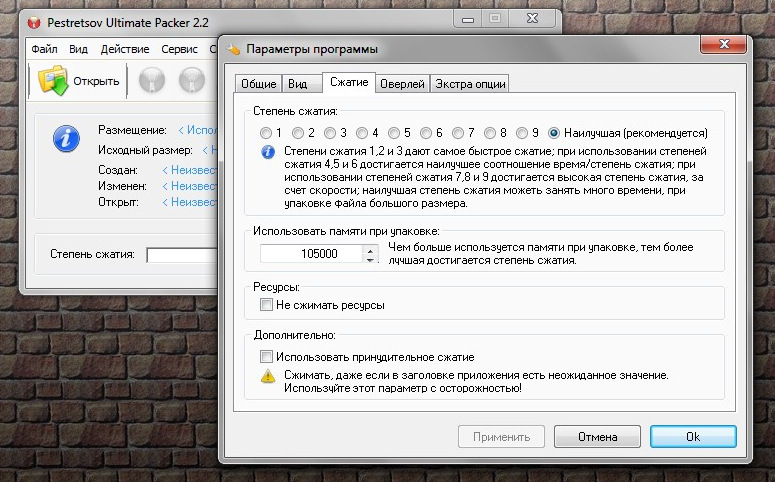Click the Размещение value link

(x=197, y=130)
